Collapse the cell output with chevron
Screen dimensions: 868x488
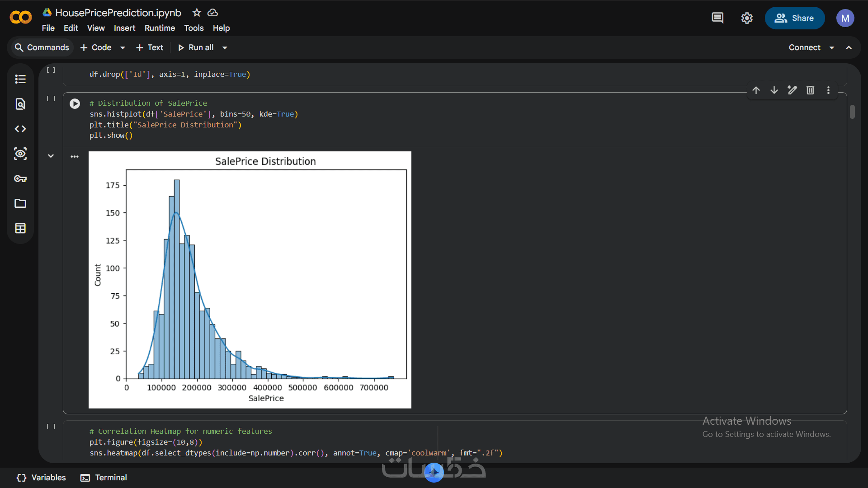(51, 156)
